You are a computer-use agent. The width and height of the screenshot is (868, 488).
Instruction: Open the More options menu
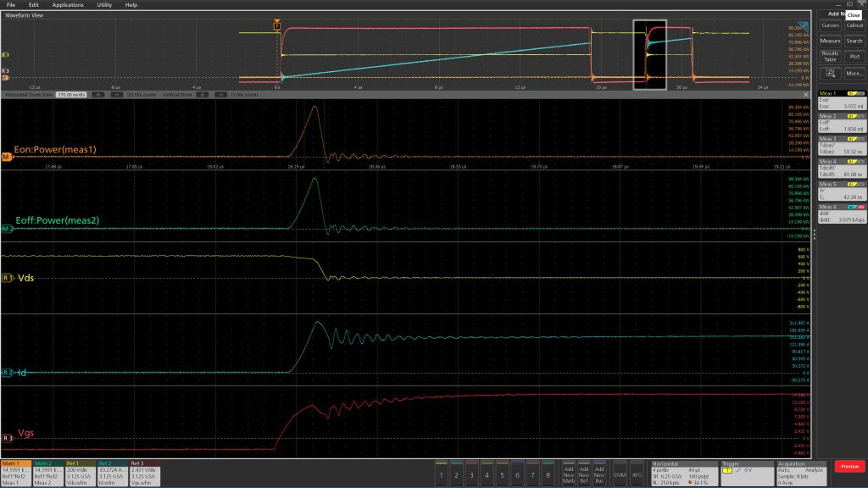point(854,73)
